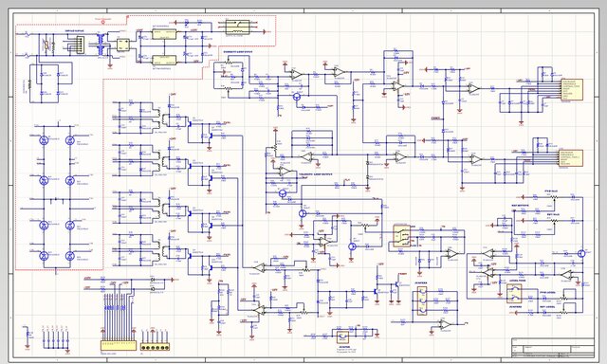Select the lower right yellow output connector
The width and height of the screenshot is (607, 364).
(x=571, y=158)
